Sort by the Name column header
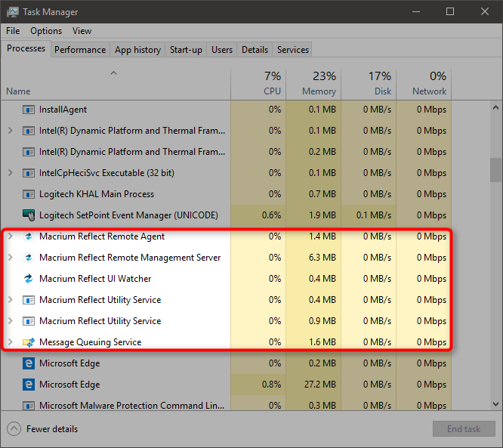The height and width of the screenshot is (448, 503). click(116, 84)
